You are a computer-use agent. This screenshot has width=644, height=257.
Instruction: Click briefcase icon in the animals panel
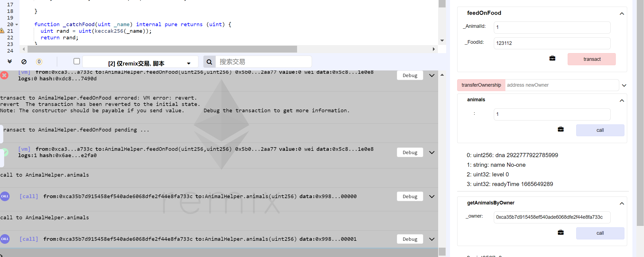tap(561, 129)
